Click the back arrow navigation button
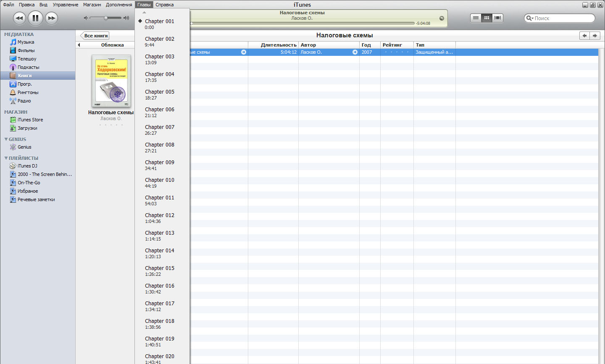 click(584, 36)
